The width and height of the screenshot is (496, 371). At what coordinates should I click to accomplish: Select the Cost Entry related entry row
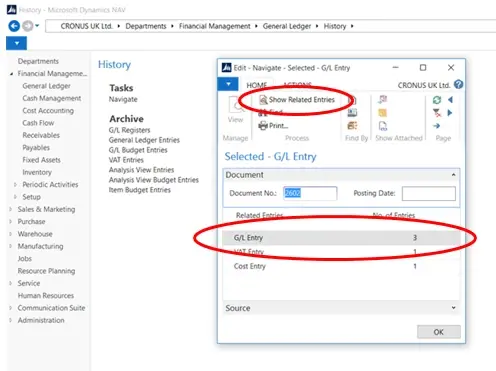(x=341, y=266)
